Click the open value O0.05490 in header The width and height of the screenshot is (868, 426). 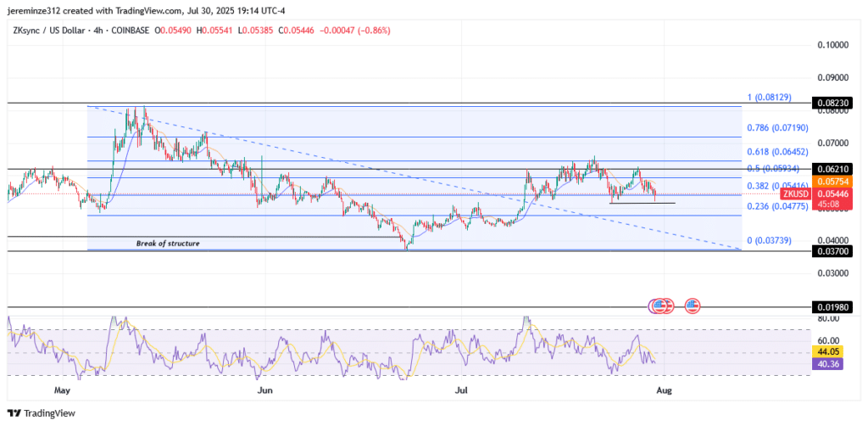171,31
